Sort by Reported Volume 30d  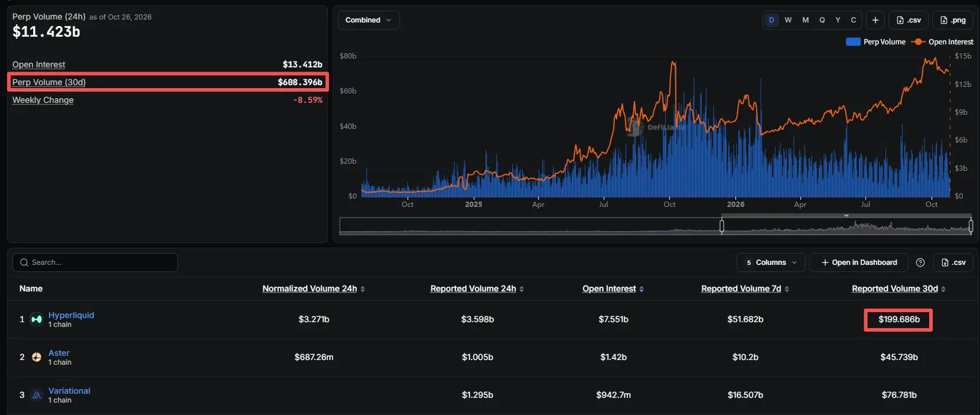pyautogui.click(x=898, y=288)
